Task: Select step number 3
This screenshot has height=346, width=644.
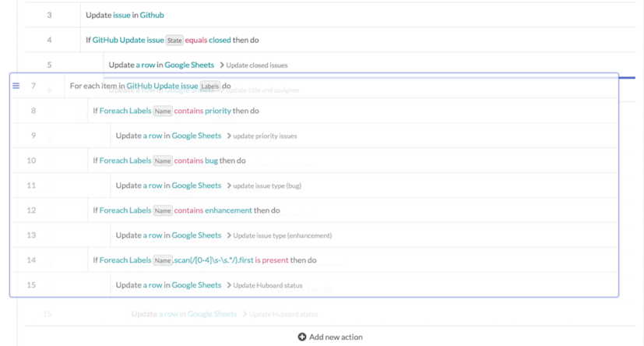Action: point(49,16)
